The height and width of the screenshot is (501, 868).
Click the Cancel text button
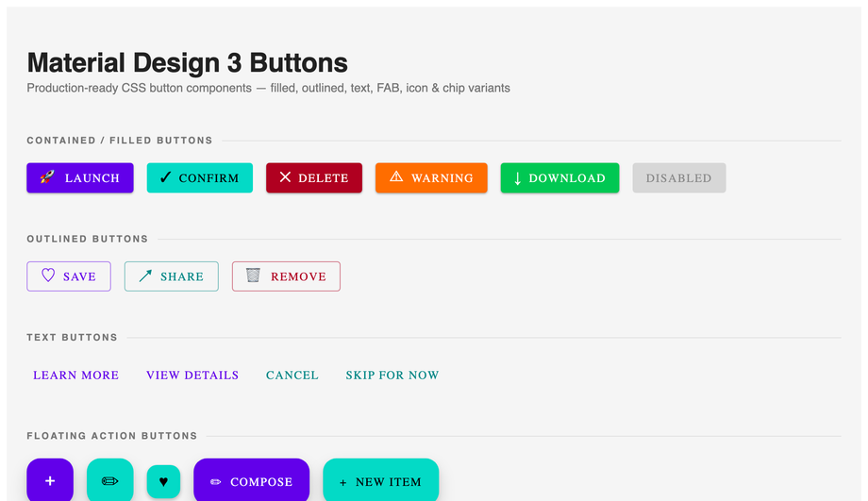(292, 375)
